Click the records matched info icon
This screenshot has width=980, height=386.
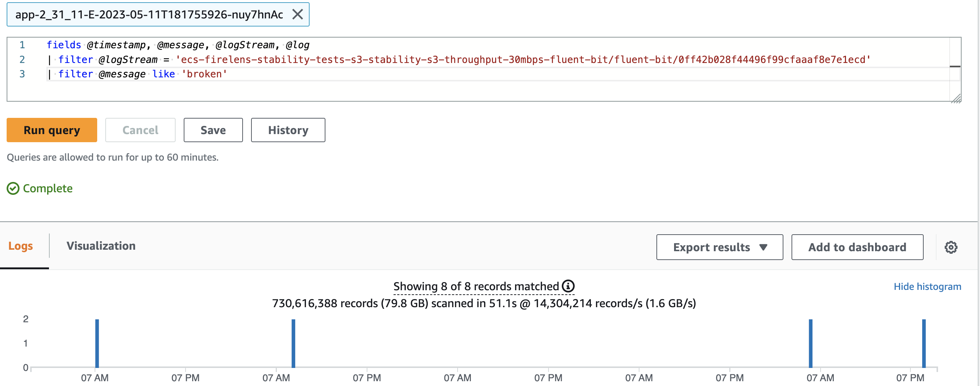coord(568,286)
